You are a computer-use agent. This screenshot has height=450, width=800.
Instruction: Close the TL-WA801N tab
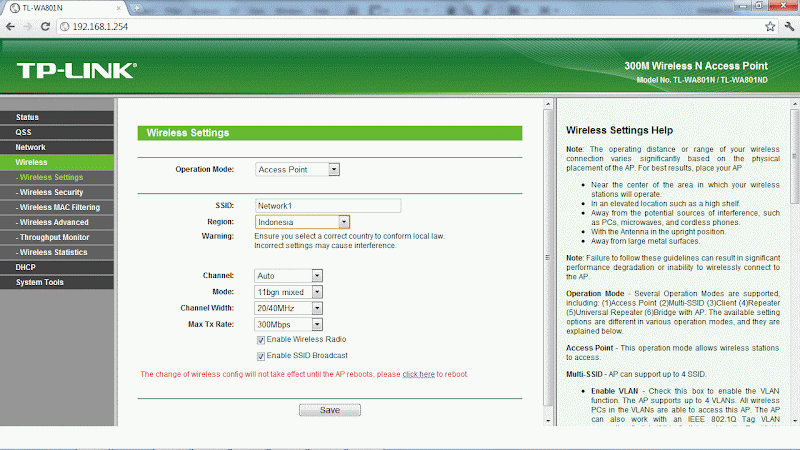tap(118, 8)
